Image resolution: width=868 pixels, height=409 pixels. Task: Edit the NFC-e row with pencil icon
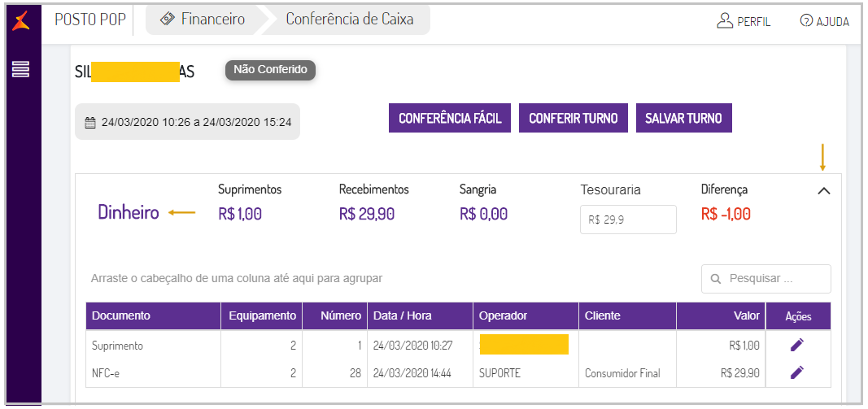(x=797, y=372)
